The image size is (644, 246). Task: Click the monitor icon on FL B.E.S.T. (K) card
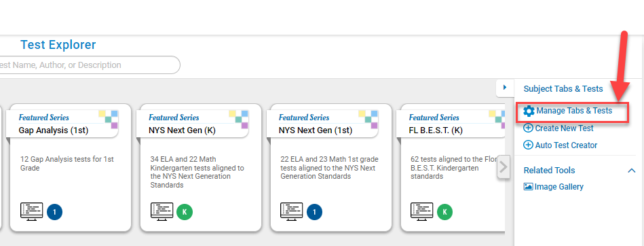(422, 212)
